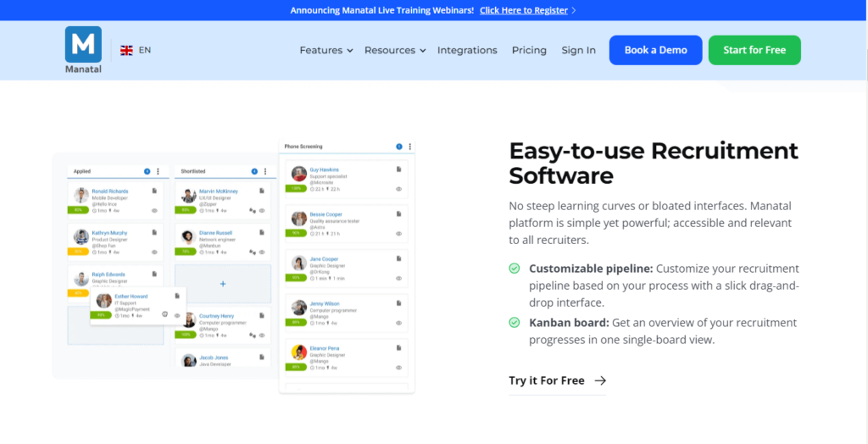Click the UK flag language icon
Screen dimensions: 868x444
127,50
